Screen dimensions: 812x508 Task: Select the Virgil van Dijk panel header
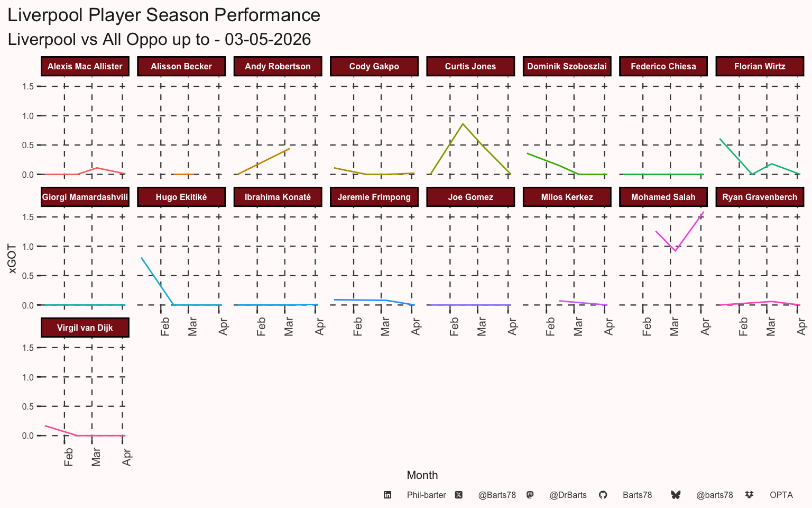pyautogui.click(x=85, y=328)
